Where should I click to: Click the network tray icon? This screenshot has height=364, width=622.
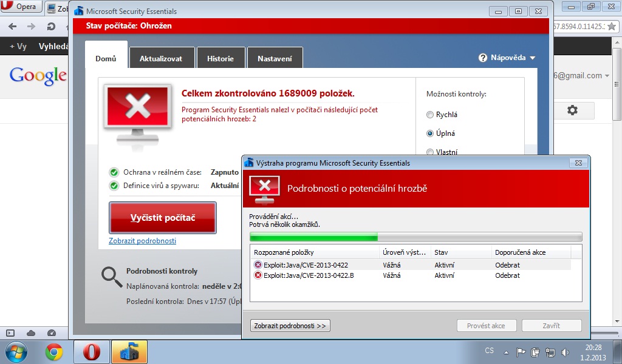point(550,352)
